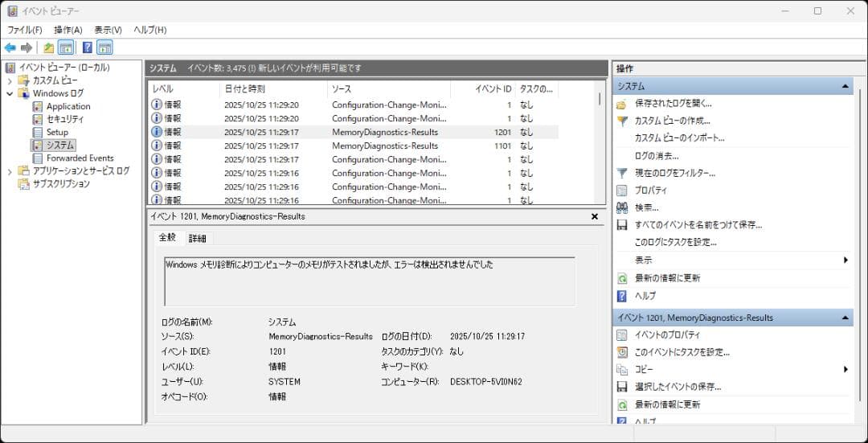This screenshot has width=868, height=443.
Task: Collapse the システム actions section header
Action: point(845,86)
